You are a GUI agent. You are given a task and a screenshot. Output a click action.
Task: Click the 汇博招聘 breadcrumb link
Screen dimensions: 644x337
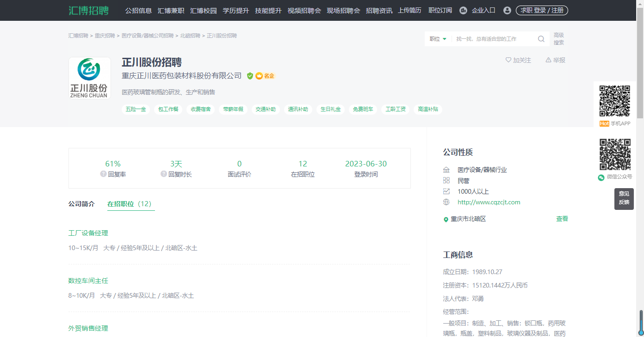click(x=78, y=36)
